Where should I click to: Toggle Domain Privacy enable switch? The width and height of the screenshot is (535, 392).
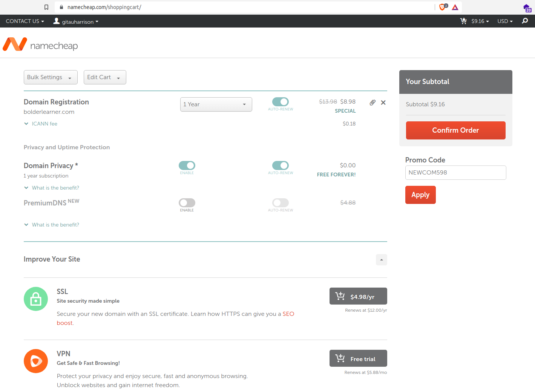[x=187, y=165]
